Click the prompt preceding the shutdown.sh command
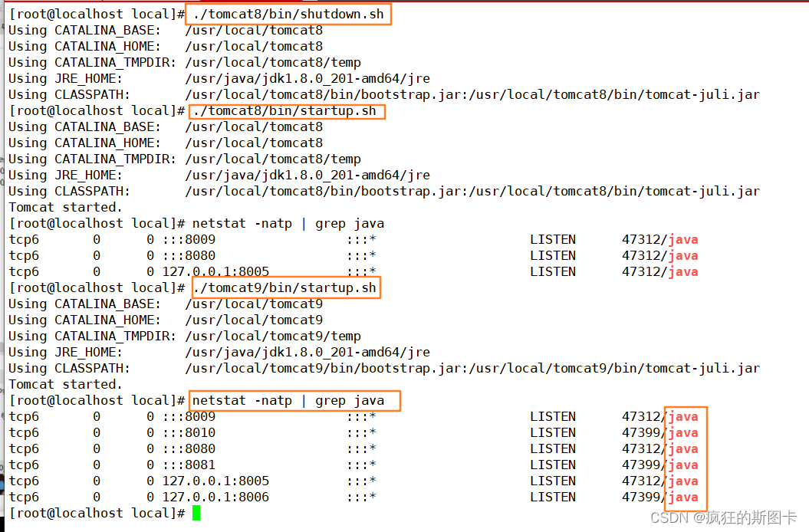The width and height of the screenshot is (809, 532). [97, 15]
